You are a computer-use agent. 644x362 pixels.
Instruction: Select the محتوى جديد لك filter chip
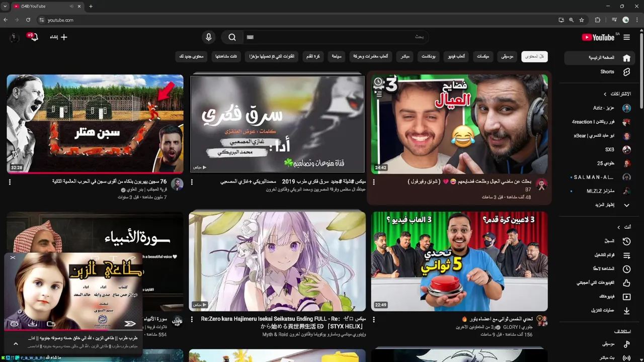click(x=191, y=57)
